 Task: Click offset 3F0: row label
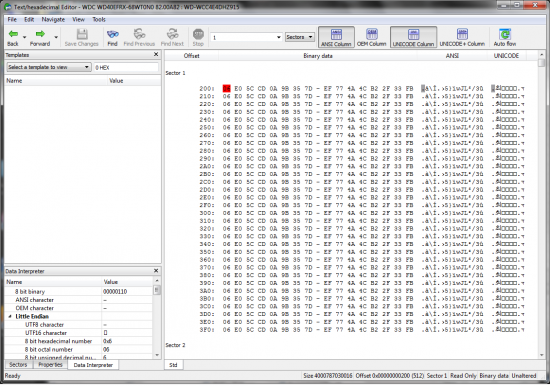tap(207, 330)
